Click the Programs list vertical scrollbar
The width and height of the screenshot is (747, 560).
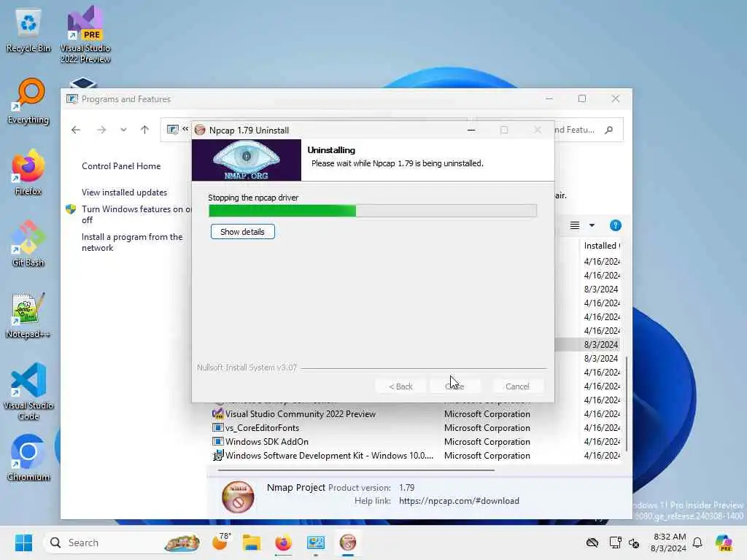(627, 404)
